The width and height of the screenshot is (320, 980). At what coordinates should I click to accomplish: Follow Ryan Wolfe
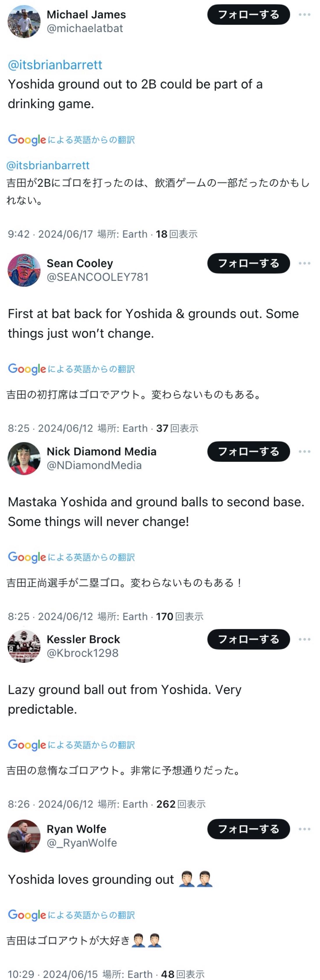tap(248, 829)
